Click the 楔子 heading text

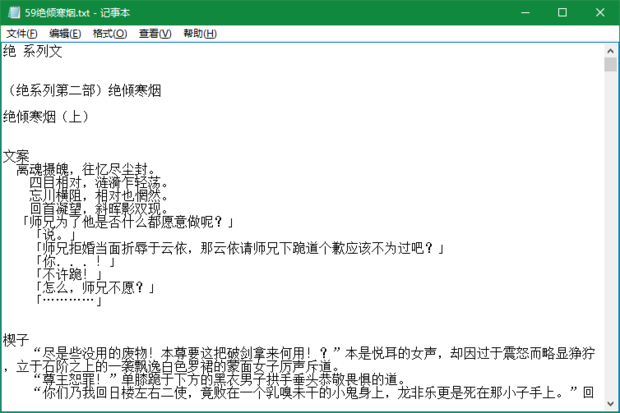point(17,340)
